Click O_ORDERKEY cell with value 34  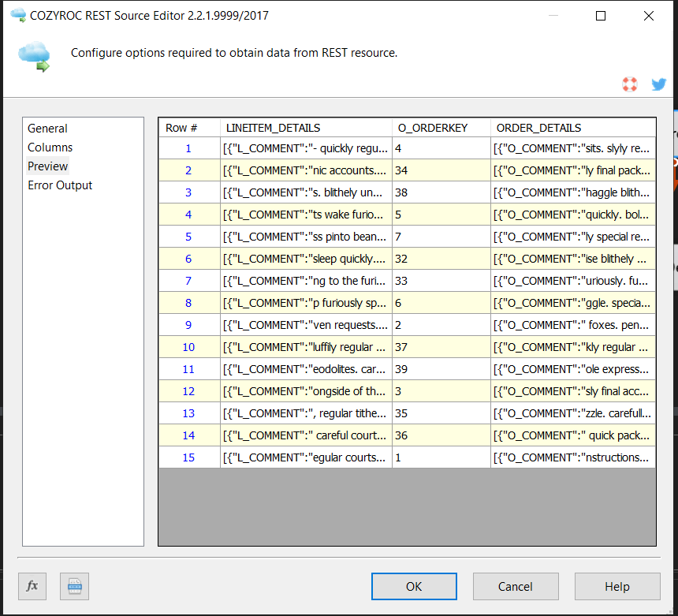tap(441, 170)
